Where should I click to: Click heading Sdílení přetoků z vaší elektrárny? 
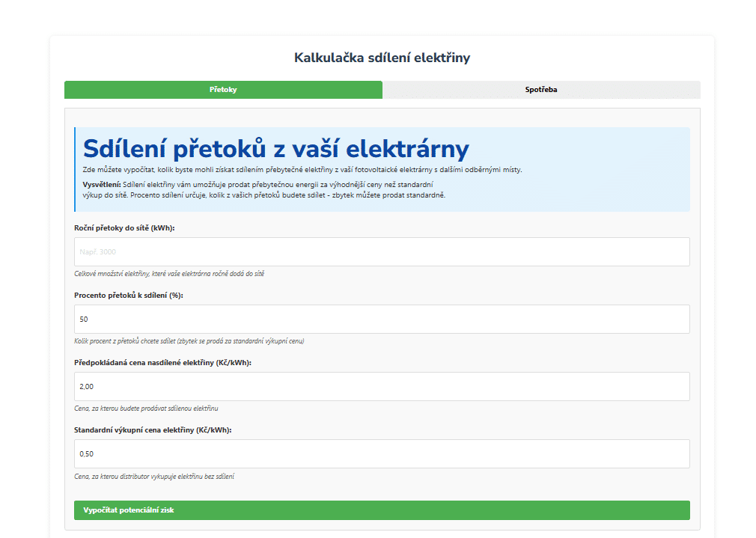point(275,148)
